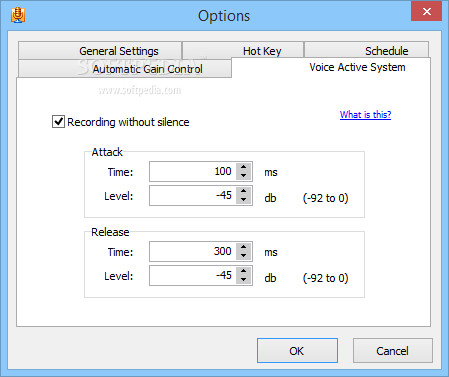This screenshot has width=449, height=377.
Task: Click the 'Release' group label
Action: 110,232
